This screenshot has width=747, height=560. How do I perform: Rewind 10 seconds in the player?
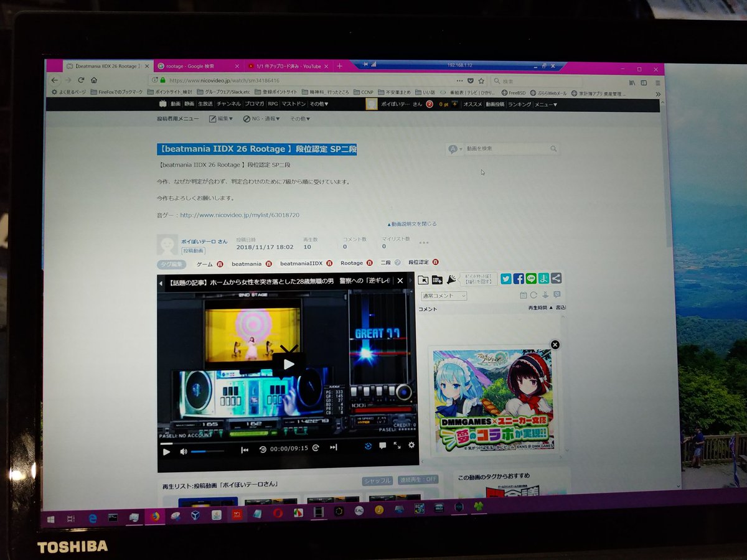point(263,449)
